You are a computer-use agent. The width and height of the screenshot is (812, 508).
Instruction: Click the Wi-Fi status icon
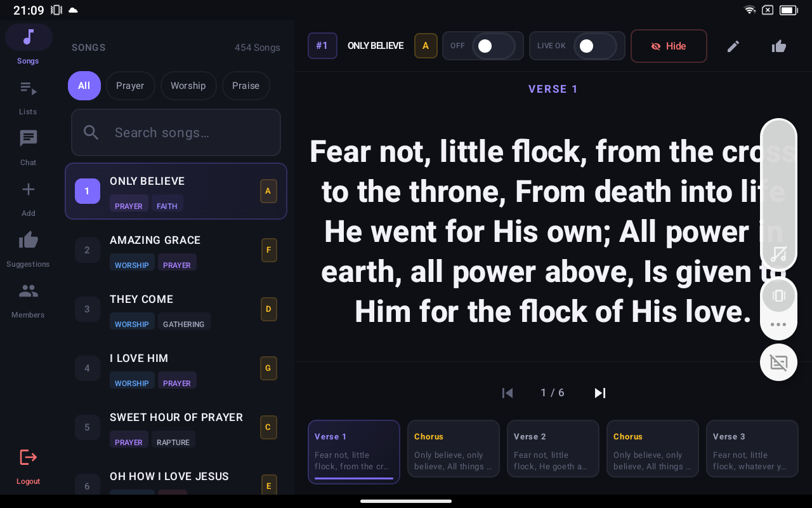(750, 10)
